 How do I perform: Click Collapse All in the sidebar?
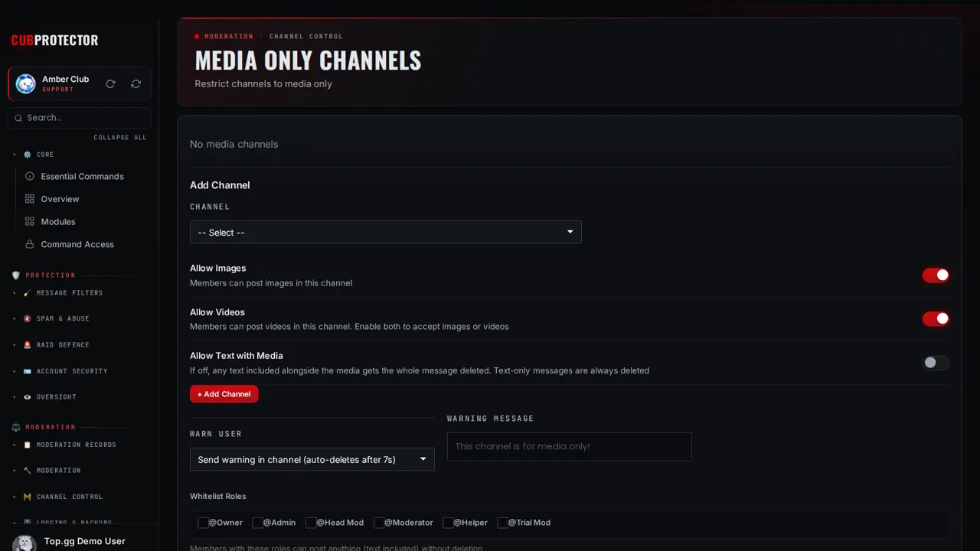(120, 138)
